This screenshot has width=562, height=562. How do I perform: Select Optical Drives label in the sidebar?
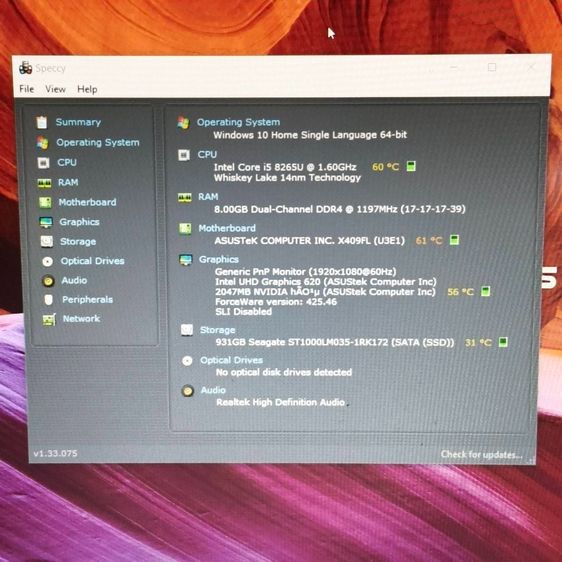92,261
